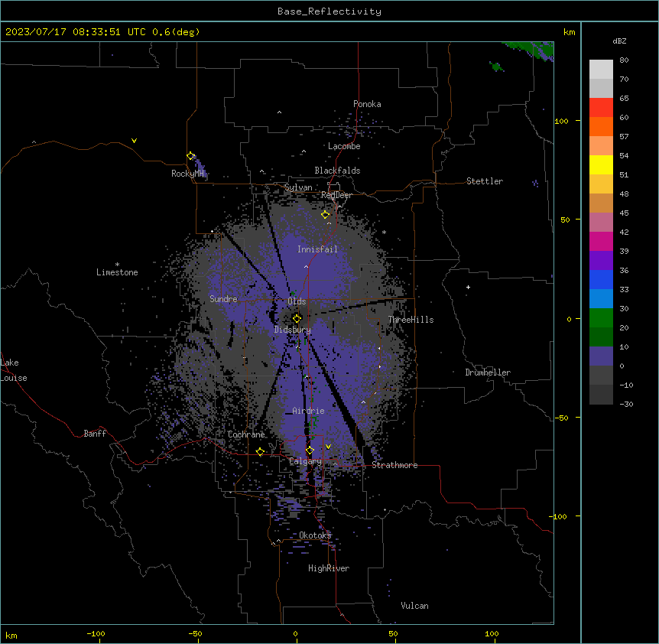
Task: Click the Didsbury city label
Action: pos(293,330)
